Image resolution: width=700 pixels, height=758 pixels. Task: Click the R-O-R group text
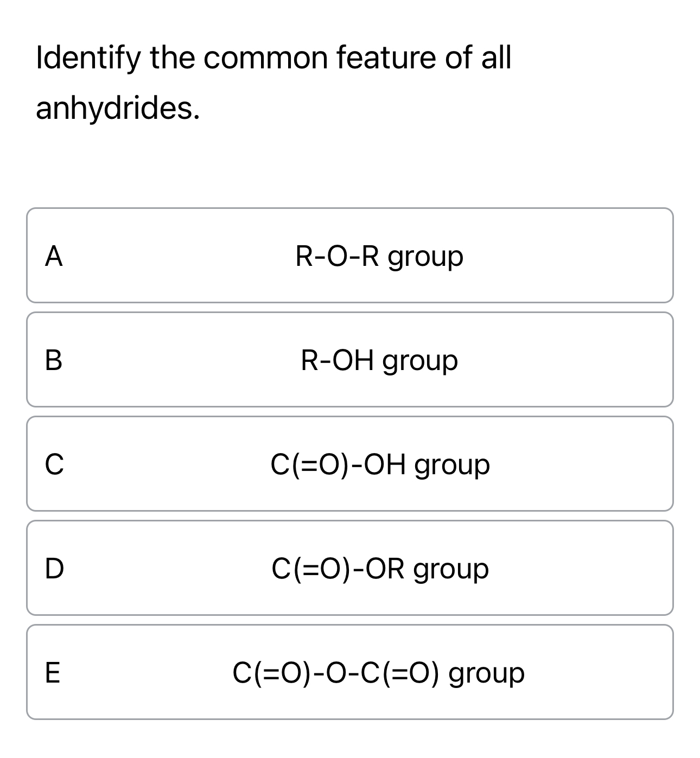(x=379, y=255)
